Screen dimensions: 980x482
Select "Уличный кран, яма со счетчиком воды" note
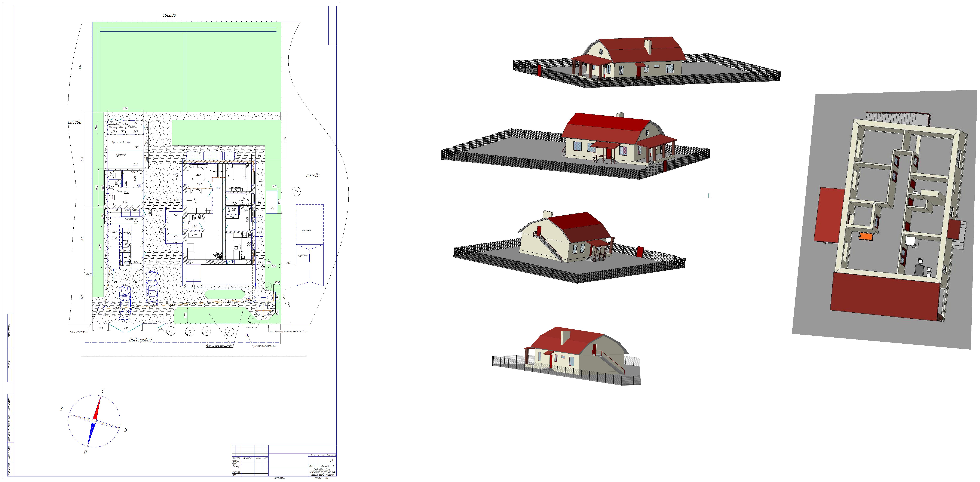pos(288,331)
